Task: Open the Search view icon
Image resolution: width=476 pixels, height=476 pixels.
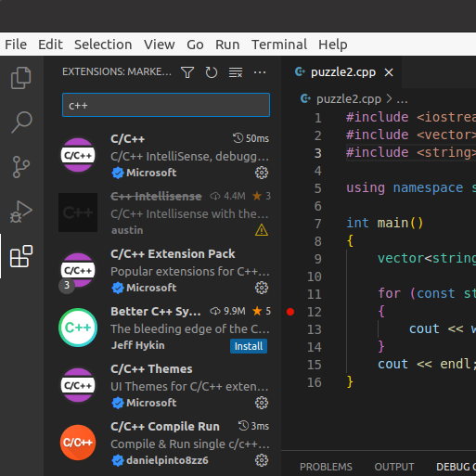Action: click(21, 122)
